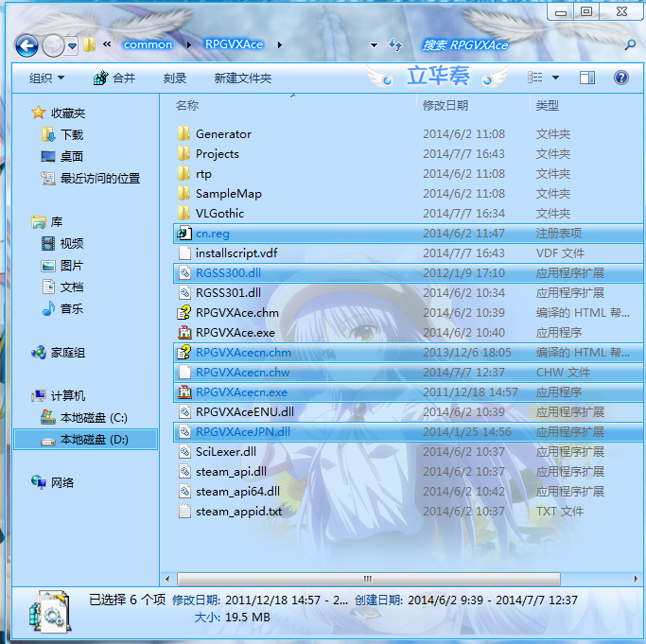This screenshot has height=644, width=646.
Task: Click the installscript.vdf file icon
Action: tap(184, 253)
